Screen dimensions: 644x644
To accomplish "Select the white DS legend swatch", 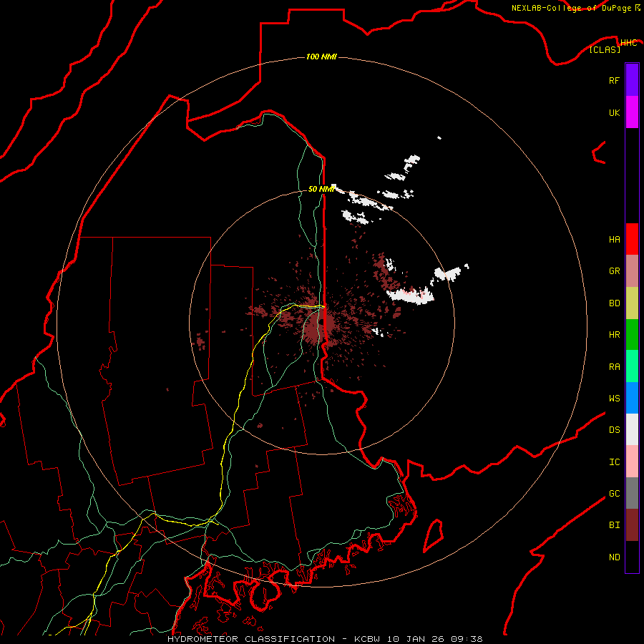I will [x=632, y=429].
